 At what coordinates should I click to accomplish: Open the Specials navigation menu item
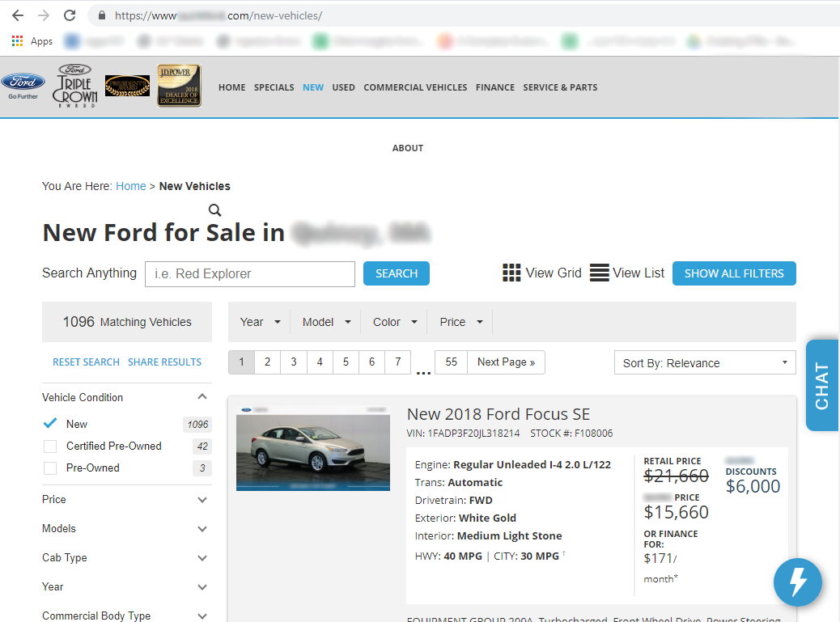click(274, 87)
